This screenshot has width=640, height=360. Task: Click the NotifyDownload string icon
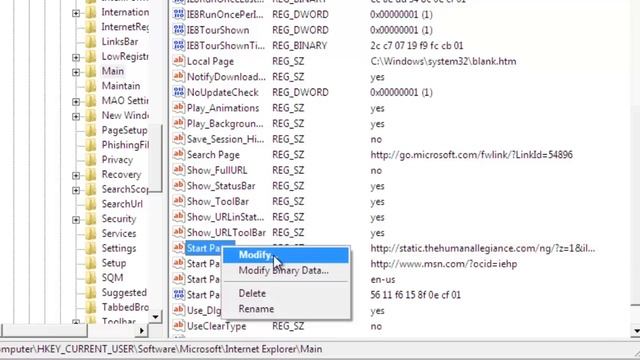[178, 77]
